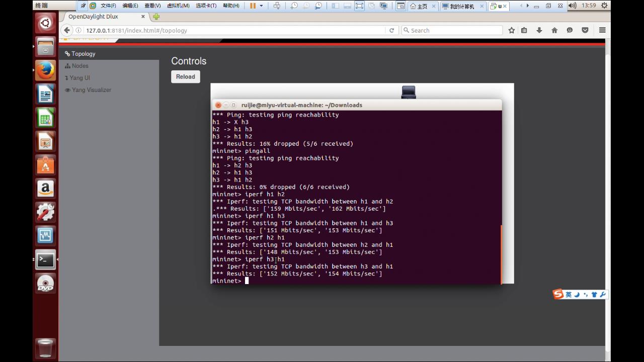The image size is (644, 362).
Task: Open 编辑(E) menu
Action: tap(130, 6)
